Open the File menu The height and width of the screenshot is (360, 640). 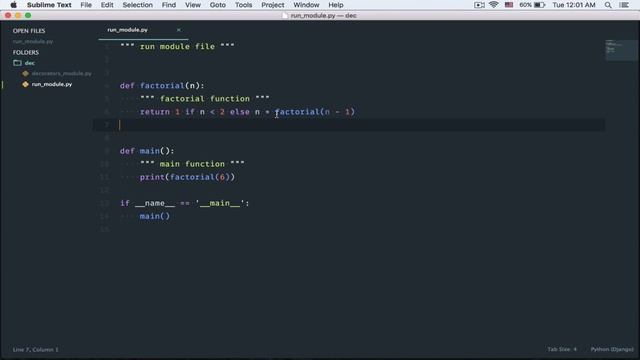coord(86,5)
